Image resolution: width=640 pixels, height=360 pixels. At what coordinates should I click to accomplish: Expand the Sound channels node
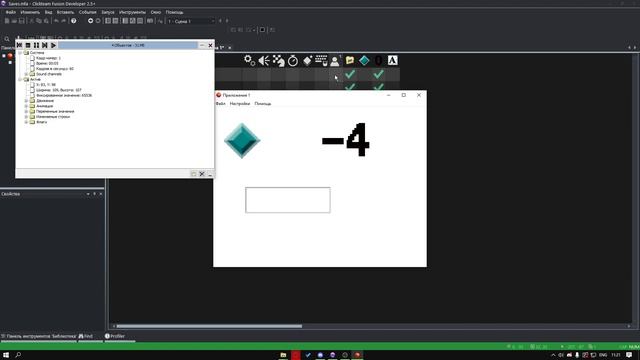pyautogui.click(x=26, y=74)
